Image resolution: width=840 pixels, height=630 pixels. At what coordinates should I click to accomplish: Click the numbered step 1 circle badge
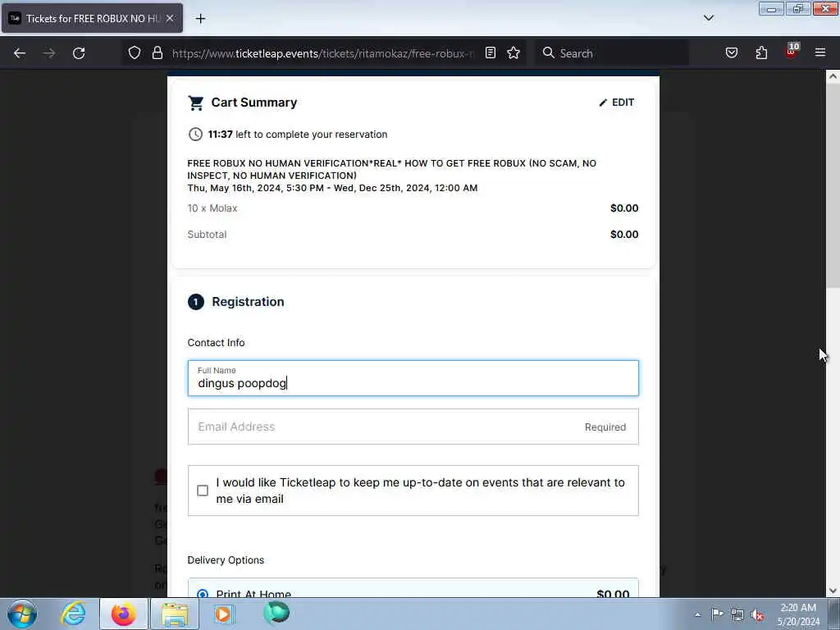pyautogui.click(x=195, y=302)
